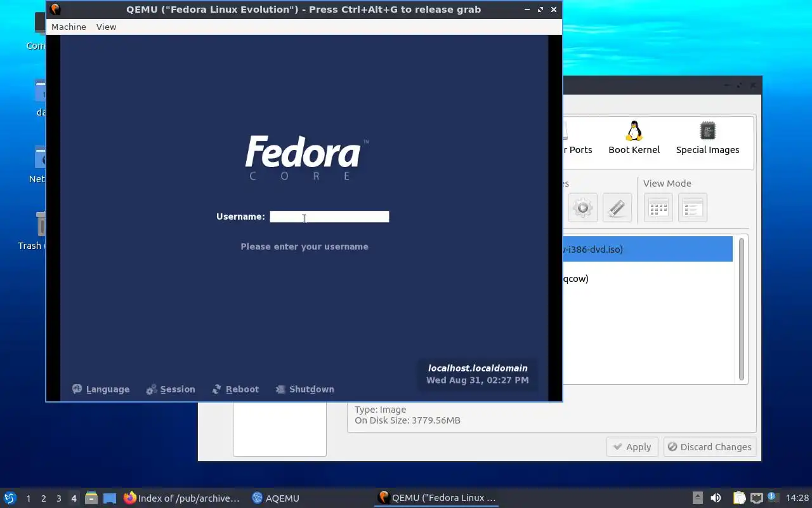
Task: Click the 14:28 taskbar clock
Action: [x=797, y=498]
